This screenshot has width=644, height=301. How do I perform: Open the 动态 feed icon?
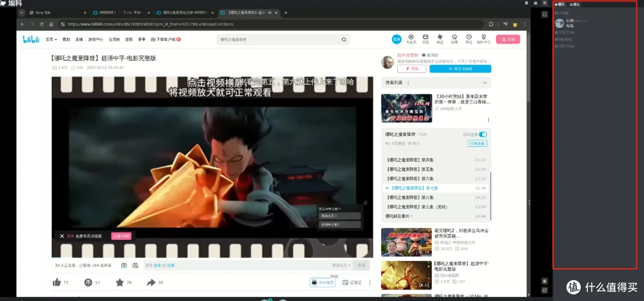point(440,39)
